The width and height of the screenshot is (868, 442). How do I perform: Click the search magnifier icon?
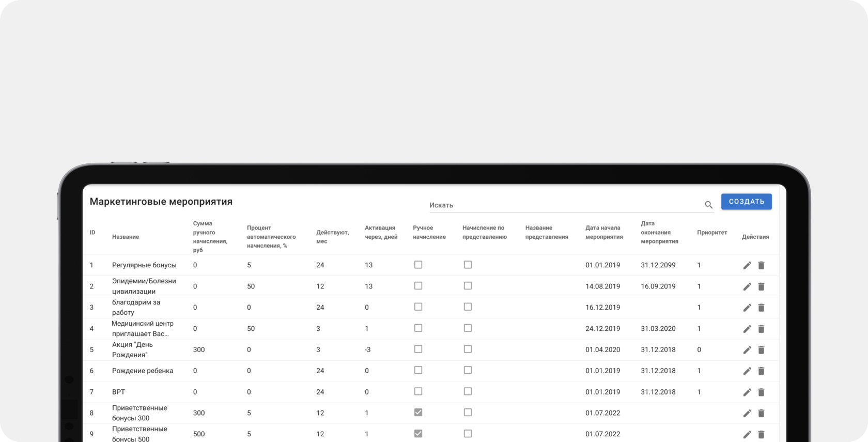pyautogui.click(x=708, y=205)
